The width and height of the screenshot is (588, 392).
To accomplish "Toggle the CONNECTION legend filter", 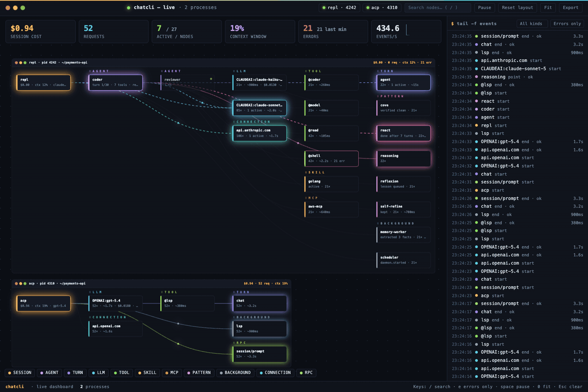I will (x=275, y=373).
